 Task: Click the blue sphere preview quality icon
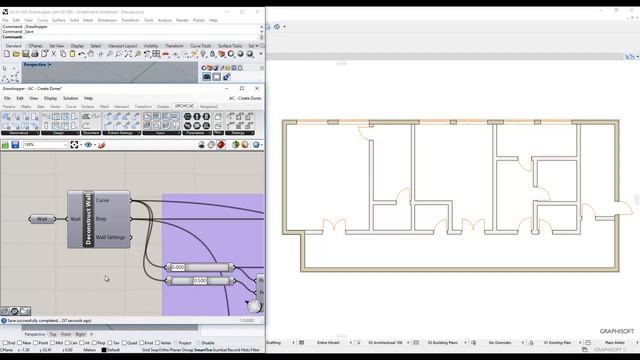coord(256,144)
